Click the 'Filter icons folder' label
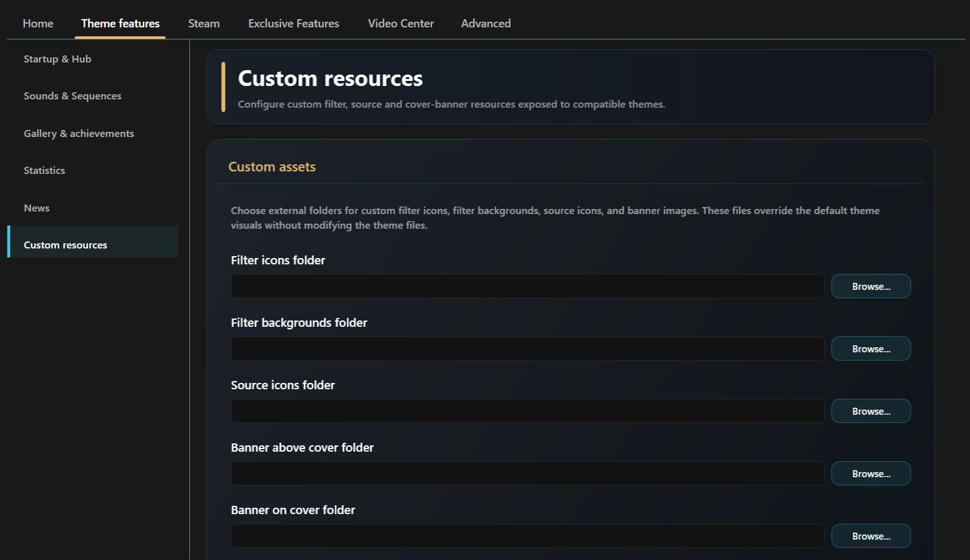 tap(278, 260)
